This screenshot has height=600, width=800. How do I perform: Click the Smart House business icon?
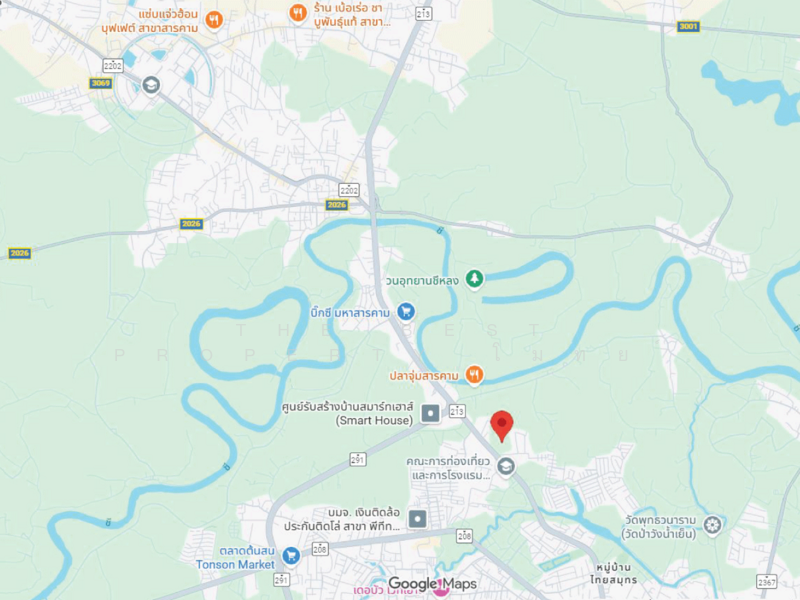430,413
